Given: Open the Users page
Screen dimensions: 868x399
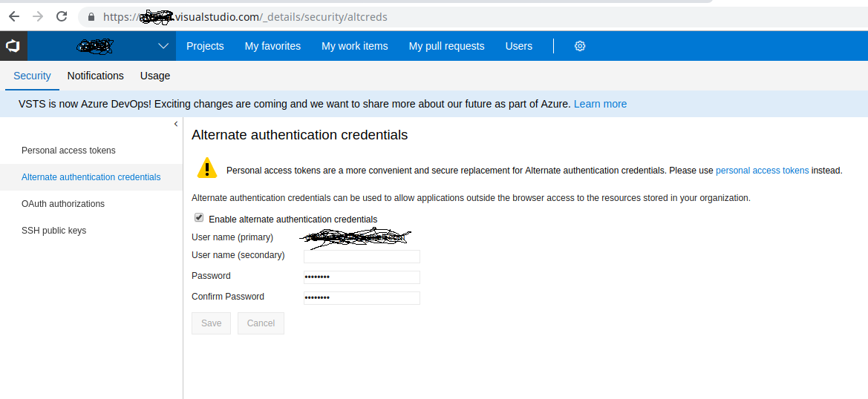Looking at the screenshot, I should tap(519, 47).
